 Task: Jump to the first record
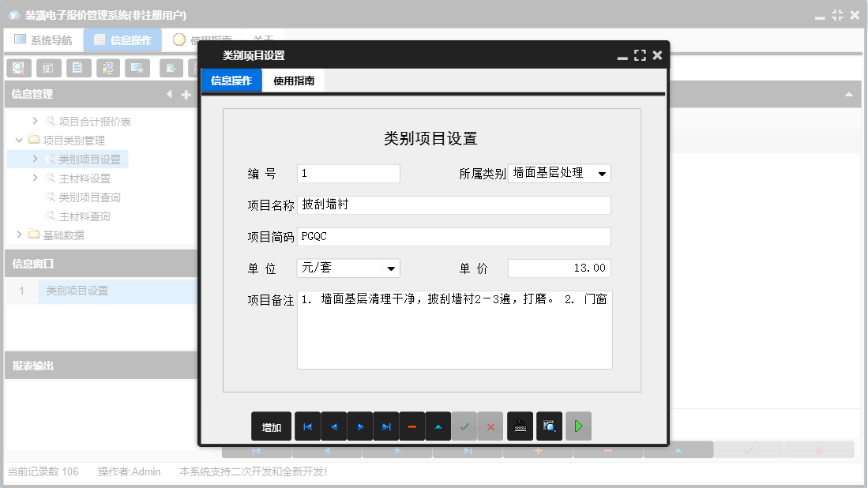(x=307, y=426)
